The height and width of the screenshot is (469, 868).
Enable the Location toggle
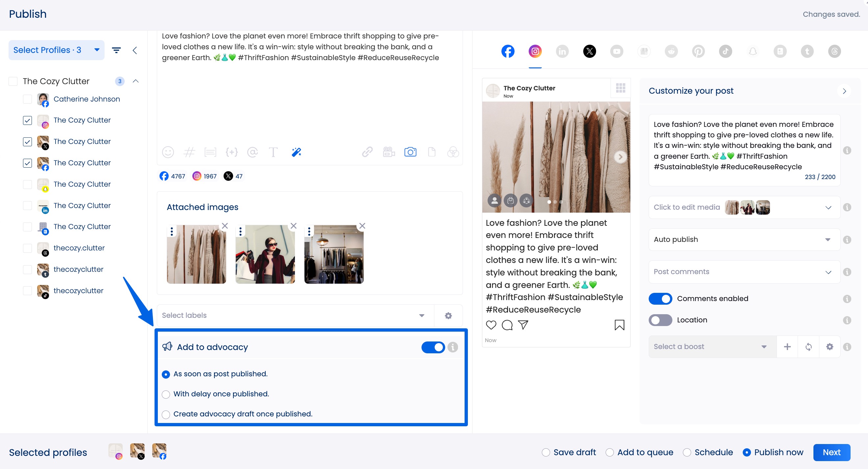660,320
